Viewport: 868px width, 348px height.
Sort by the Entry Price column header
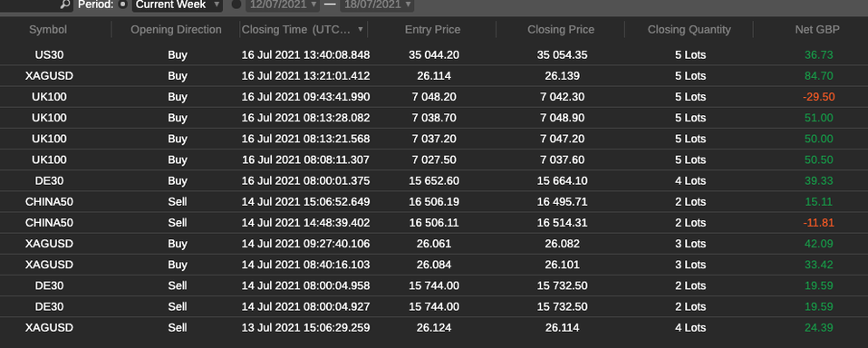tap(432, 30)
